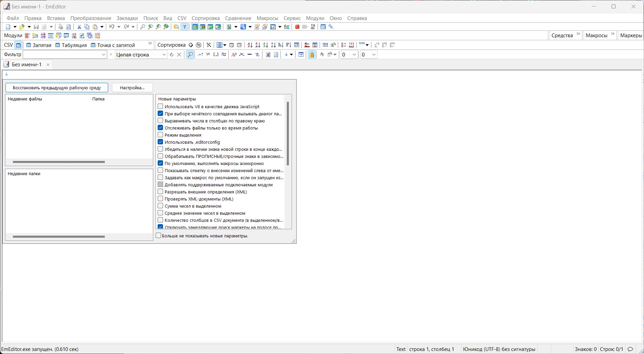Select the 'Без имени-1' document tab
The image size is (644, 354).
coord(27,64)
